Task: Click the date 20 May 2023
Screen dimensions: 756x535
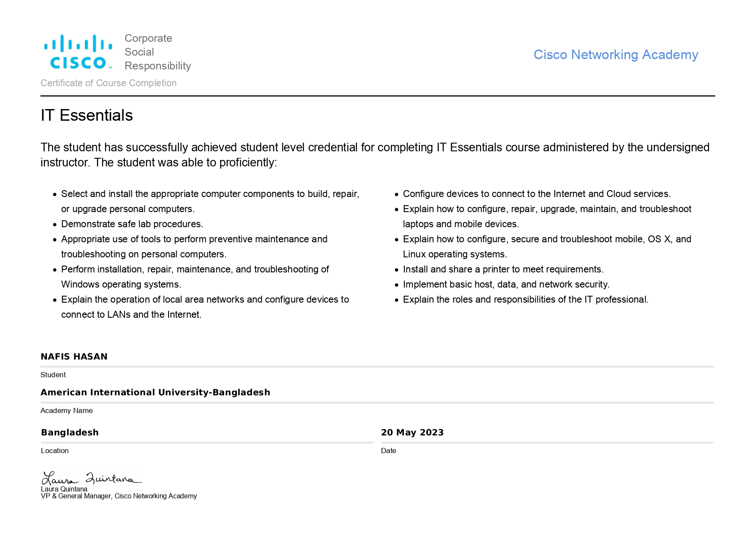Action: (412, 432)
